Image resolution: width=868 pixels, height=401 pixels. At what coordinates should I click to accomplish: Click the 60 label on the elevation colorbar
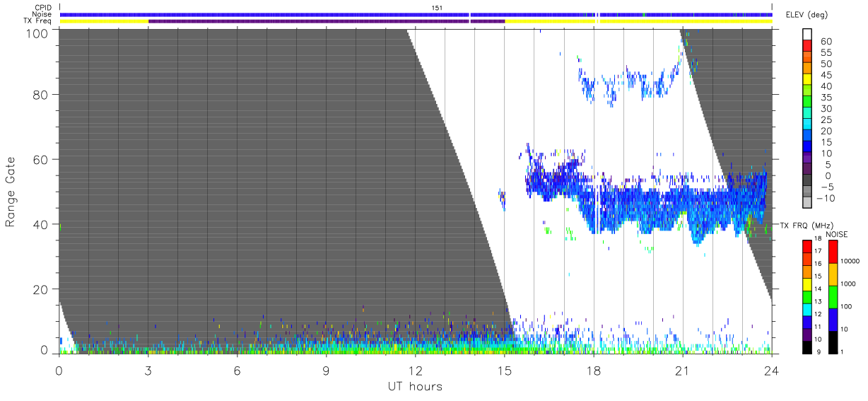click(825, 41)
